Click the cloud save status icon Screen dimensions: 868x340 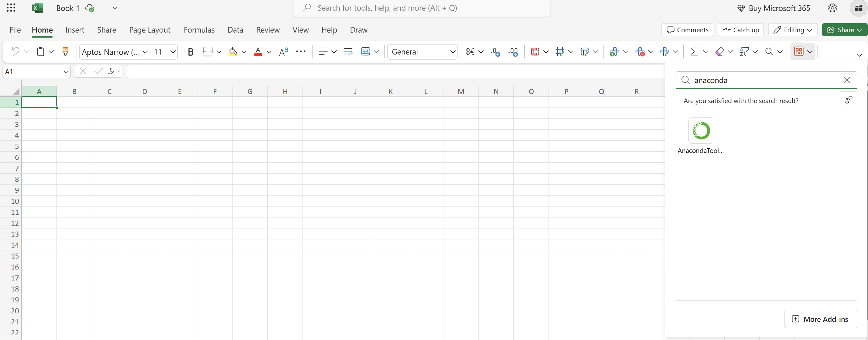tap(90, 8)
